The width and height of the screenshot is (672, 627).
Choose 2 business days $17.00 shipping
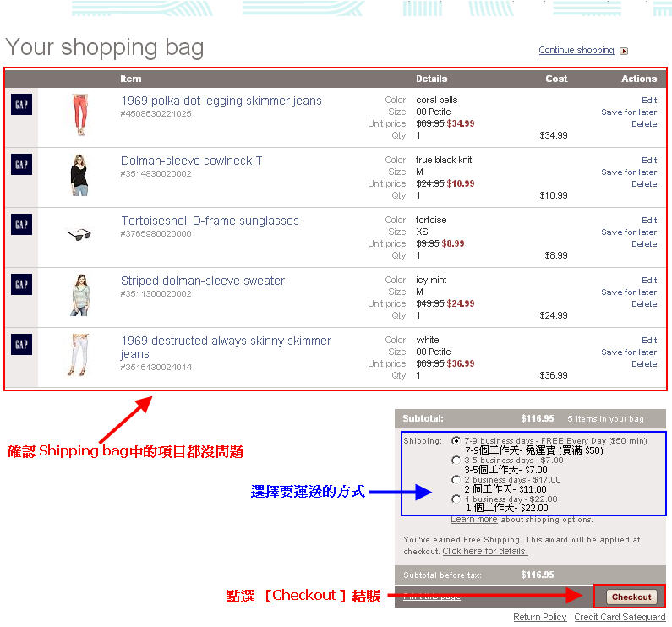click(456, 480)
